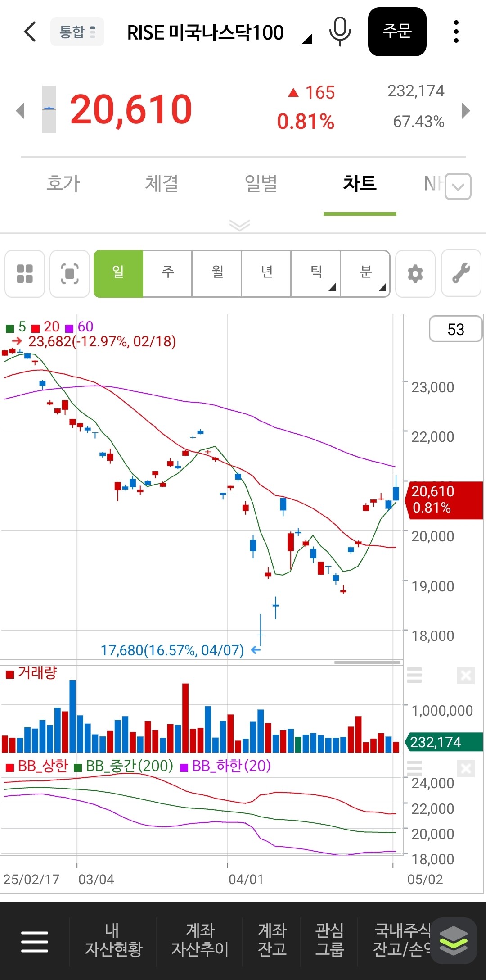Viewport: 486px width, 980px height.
Task: Open 관심 그룹 menu
Action: [329, 939]
